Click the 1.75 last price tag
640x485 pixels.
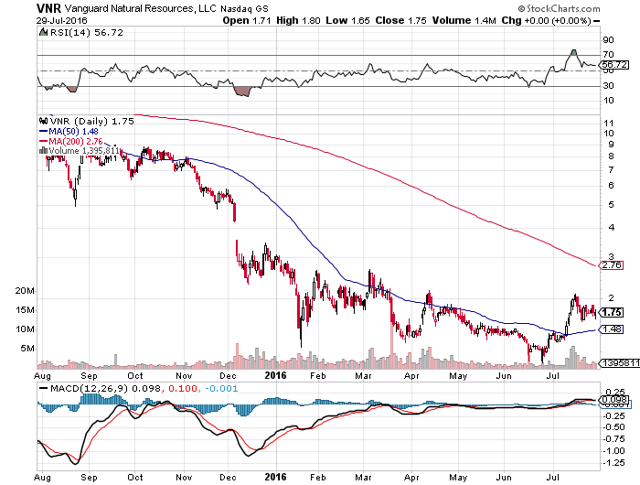(x=611, y=313)
